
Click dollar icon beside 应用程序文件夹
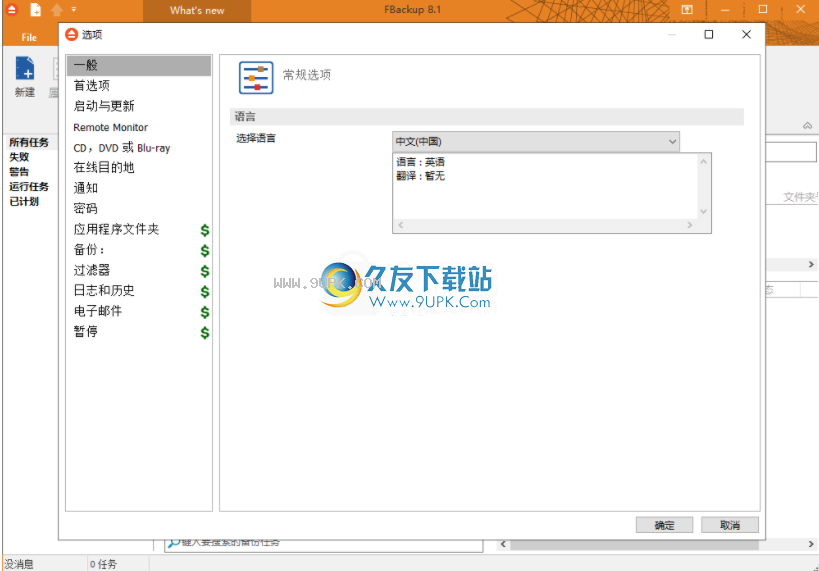205,230
